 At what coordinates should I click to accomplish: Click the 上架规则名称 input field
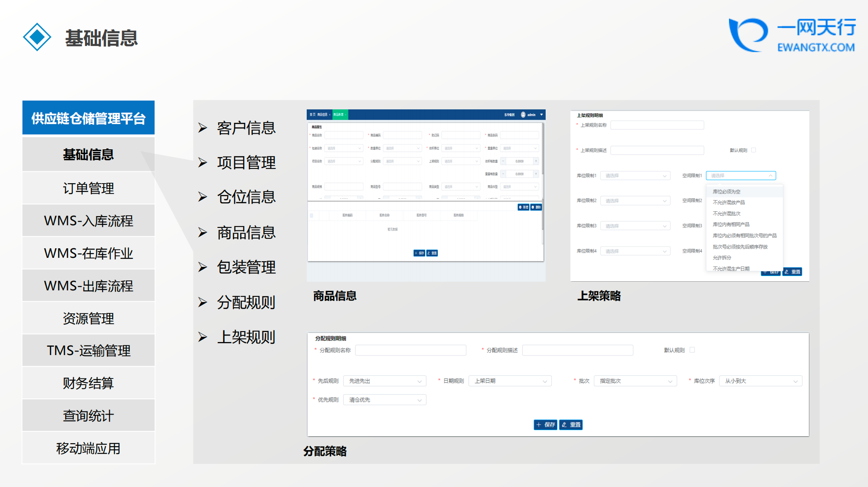pyautogui.click(x=656, y=125)
